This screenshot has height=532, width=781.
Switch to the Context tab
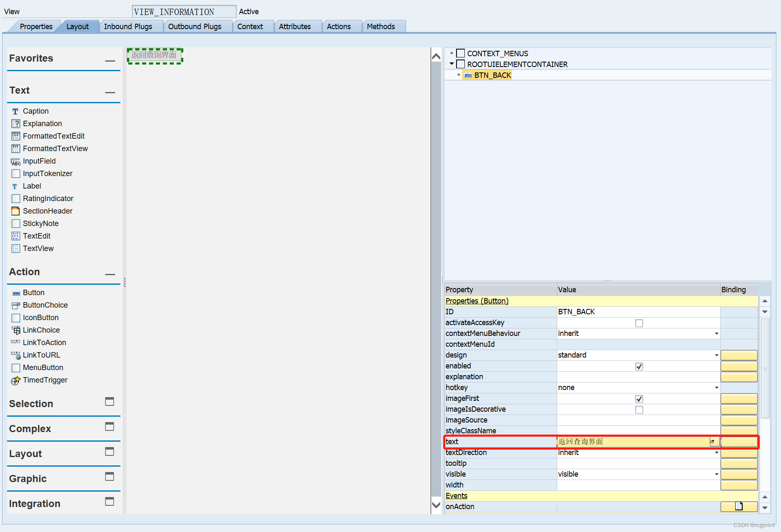[x=250, y=27]
